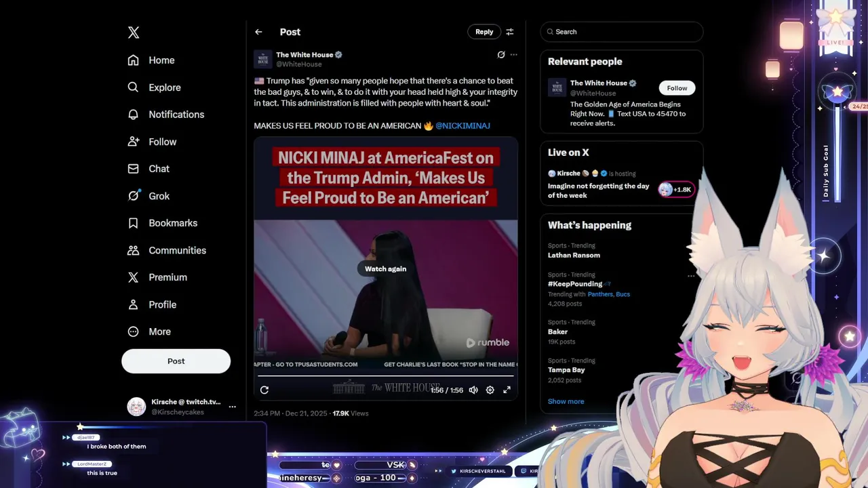
Task: Open the Lathan Ransom trending topic
Action: pyautogui.click(x=574, y=256)
